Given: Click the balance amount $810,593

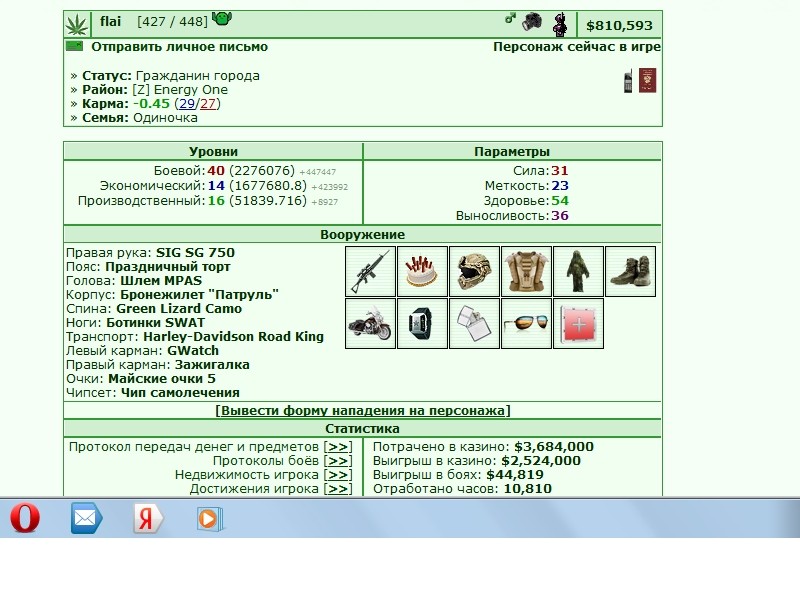Looking at the screenshot, I should coord(619,26).
